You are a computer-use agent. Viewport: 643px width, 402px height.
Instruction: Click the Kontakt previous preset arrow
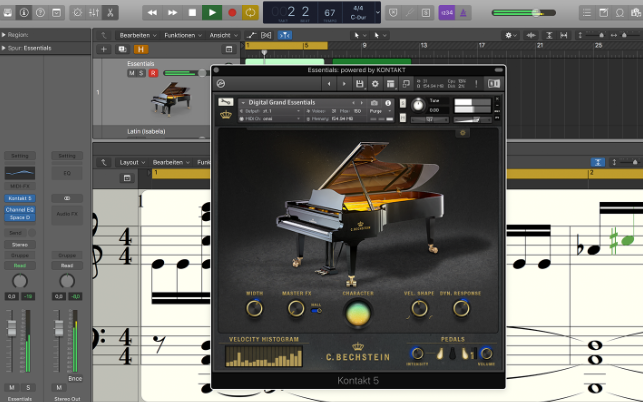coord(328,84)
